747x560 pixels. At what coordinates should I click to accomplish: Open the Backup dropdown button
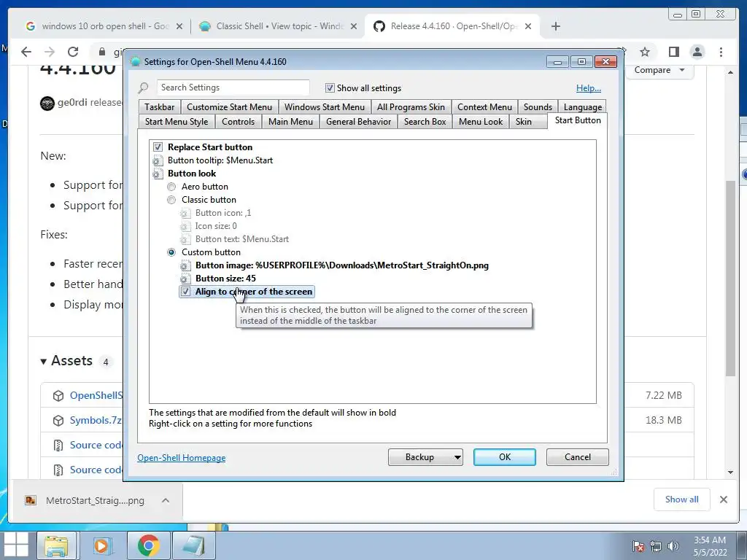[425, 457]
